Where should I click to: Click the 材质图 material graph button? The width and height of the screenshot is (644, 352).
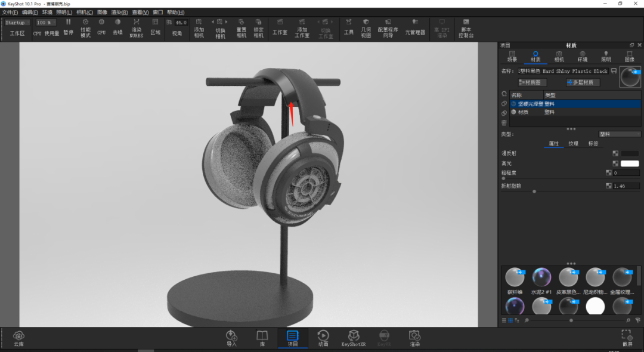pyautogui.click(x=532, y=82)
